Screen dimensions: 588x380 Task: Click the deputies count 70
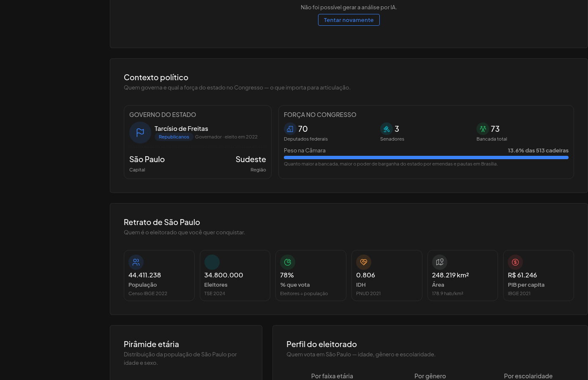click(303, 129)
